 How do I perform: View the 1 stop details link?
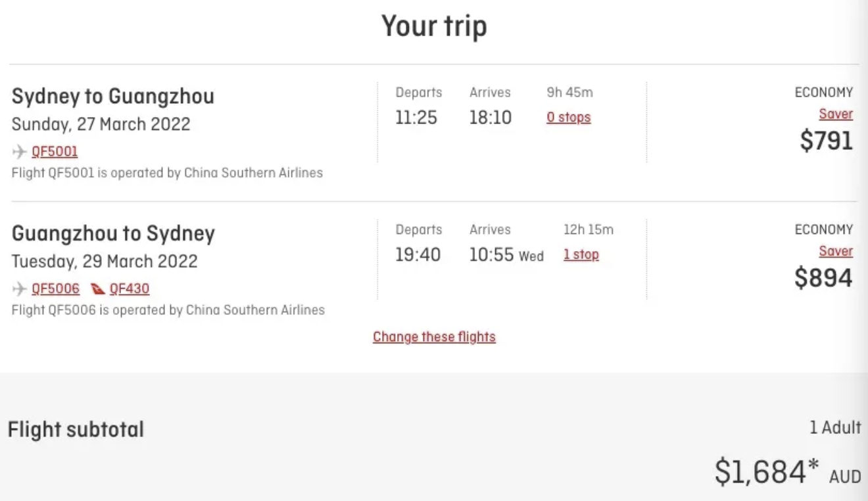click(581, 254)
